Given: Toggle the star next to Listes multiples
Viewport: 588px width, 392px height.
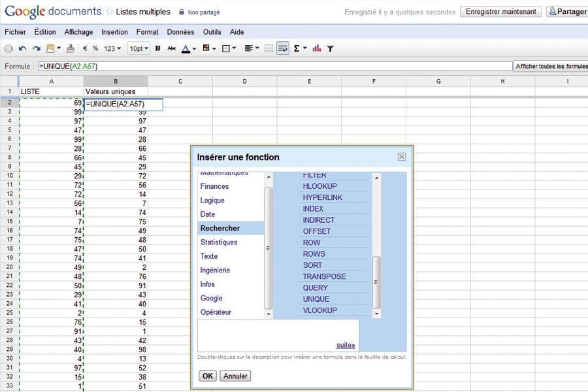Looking at the screenshot, I should tap(110, 12).
